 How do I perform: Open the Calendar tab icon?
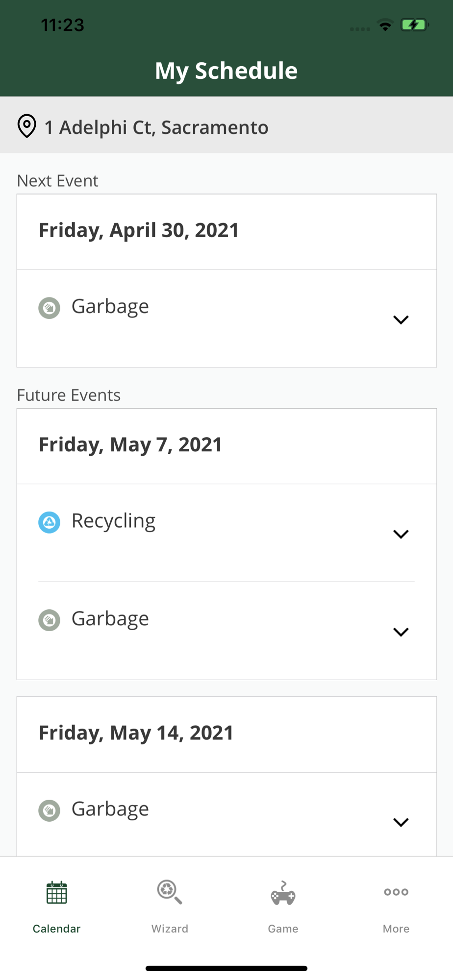click(x=56, y=893)
